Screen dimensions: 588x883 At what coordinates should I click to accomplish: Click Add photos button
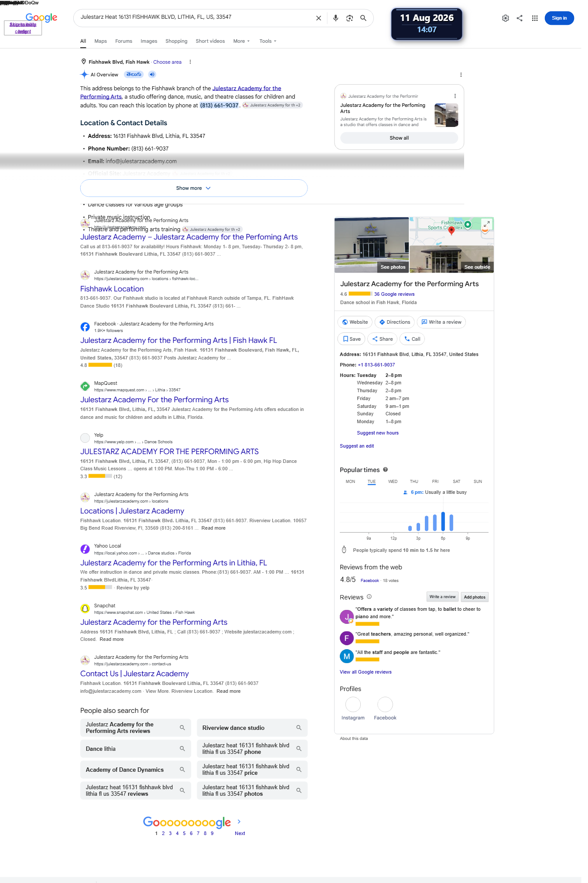475,597
